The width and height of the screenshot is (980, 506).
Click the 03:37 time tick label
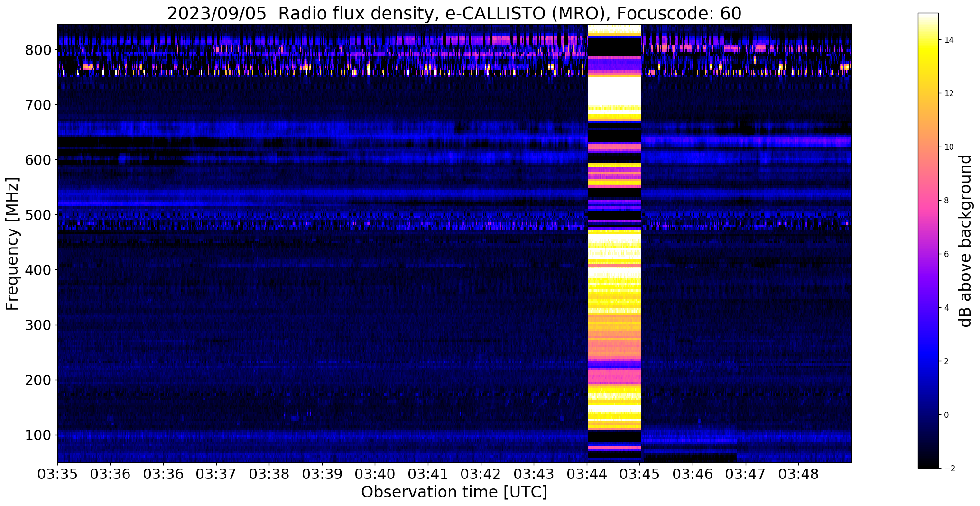pos(216,474)
